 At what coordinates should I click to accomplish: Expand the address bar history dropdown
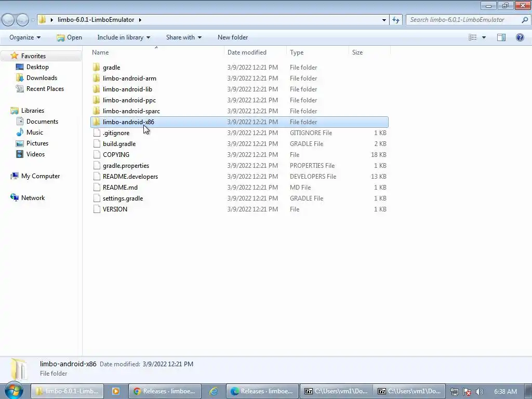click(x=384, y=20)
